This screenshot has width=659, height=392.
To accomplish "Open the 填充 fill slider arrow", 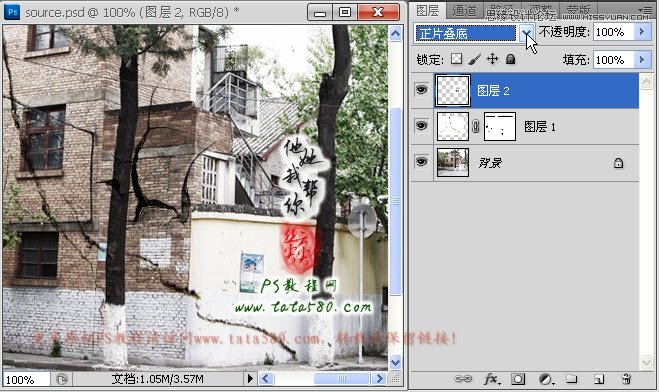I will coord(642,60).
